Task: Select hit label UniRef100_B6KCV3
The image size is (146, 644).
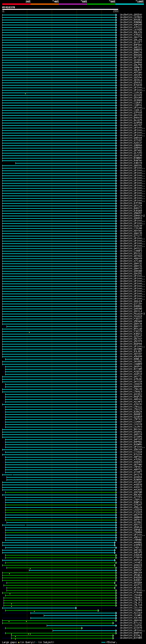Action: click(131, 326)
